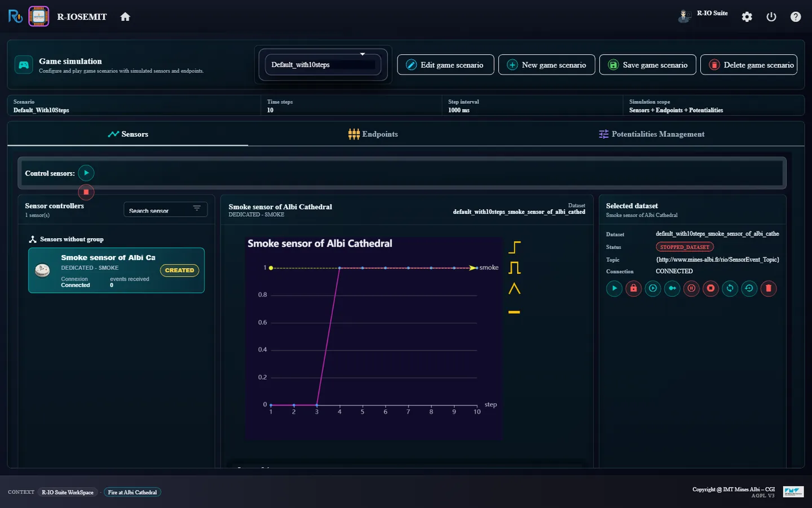This screenshot has width=812, height=508.
Task: Click Delete game scenario button
Action: click(x=749, y=65)
